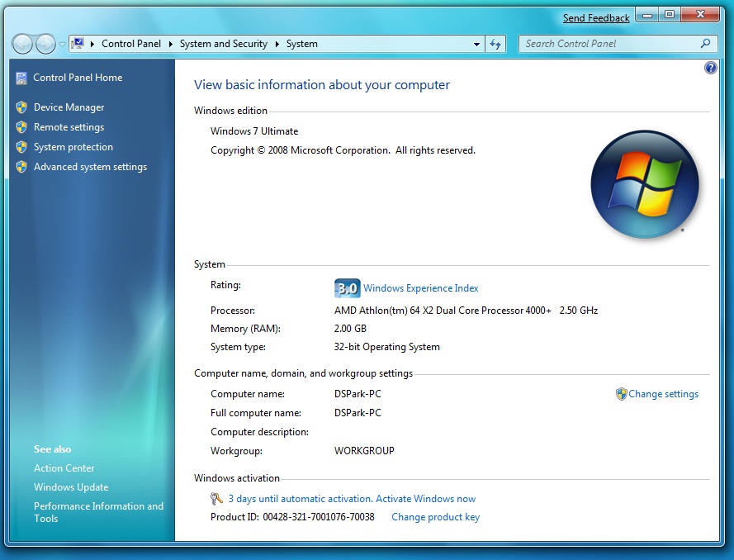This screenshot has height=560, width=734.
Task: Open Remote settings
Action: tap(69, 127)
